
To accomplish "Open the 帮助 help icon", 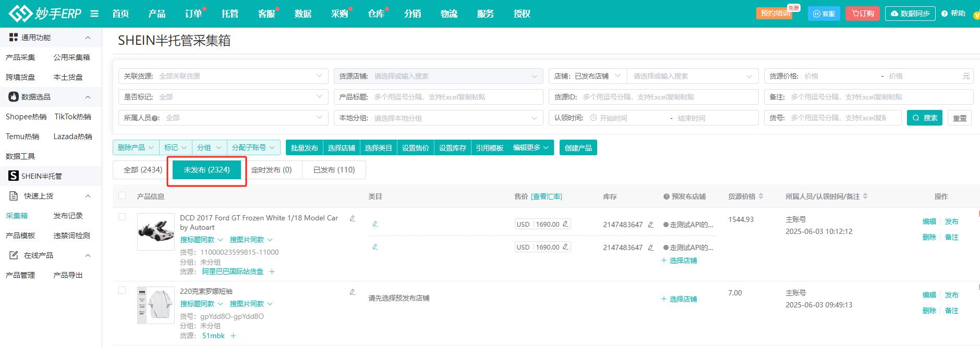I will pos(945,14).
